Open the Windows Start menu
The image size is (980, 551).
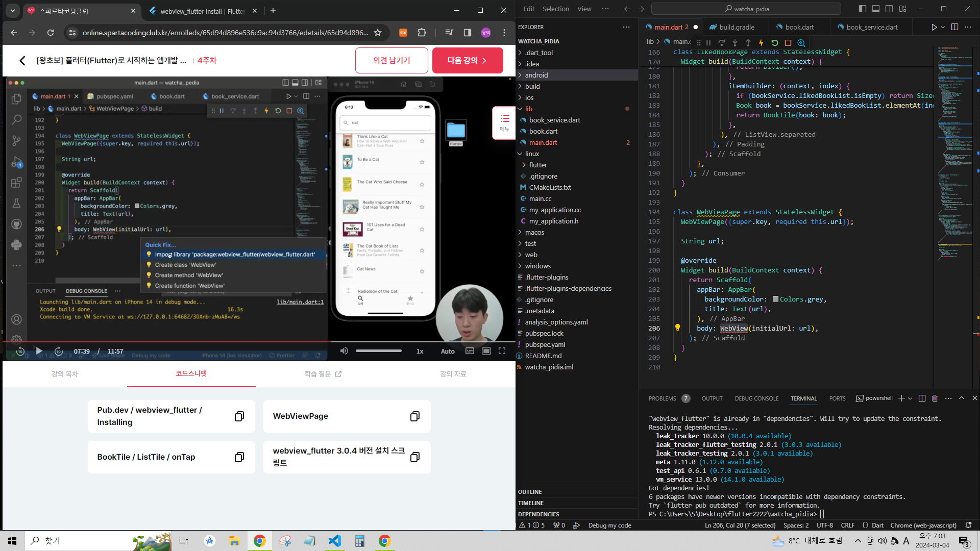(x=12, y=541)
